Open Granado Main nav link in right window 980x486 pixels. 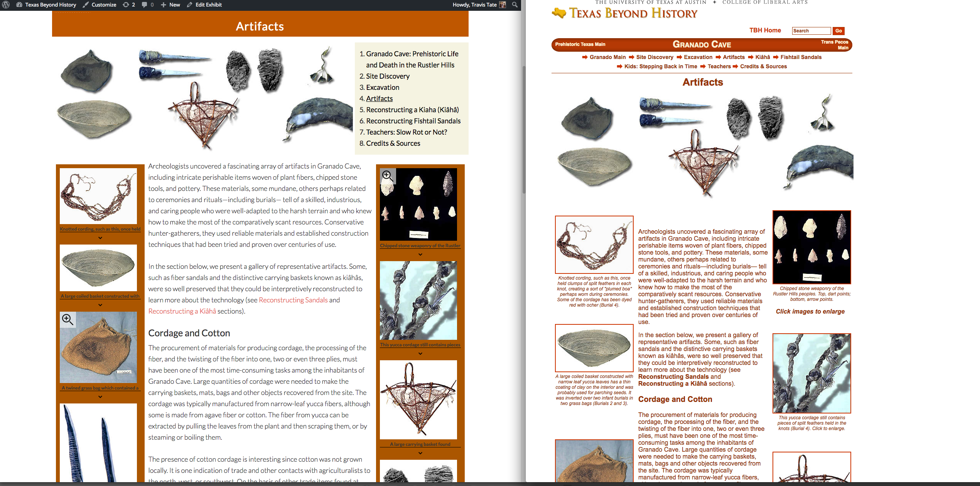(x=607, y=57)
